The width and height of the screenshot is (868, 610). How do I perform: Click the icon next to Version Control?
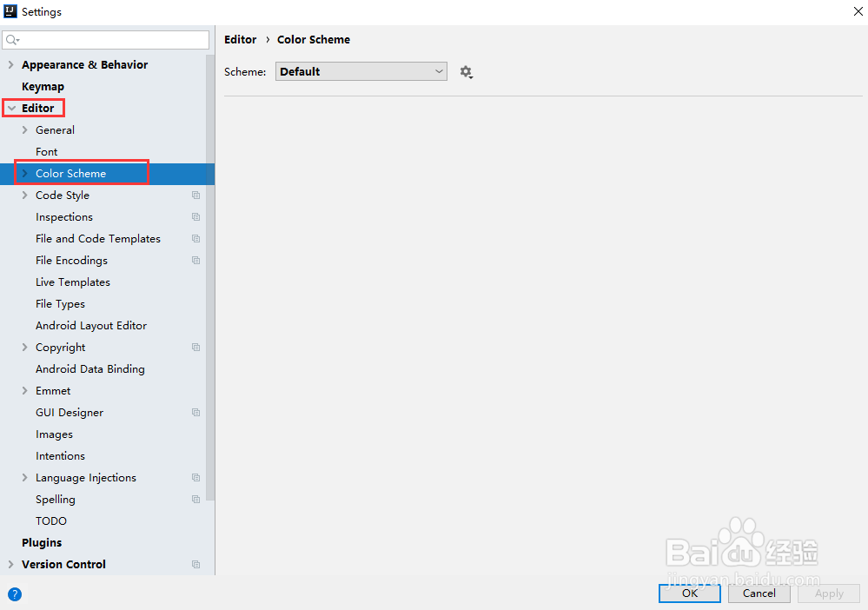coord(195,564)
